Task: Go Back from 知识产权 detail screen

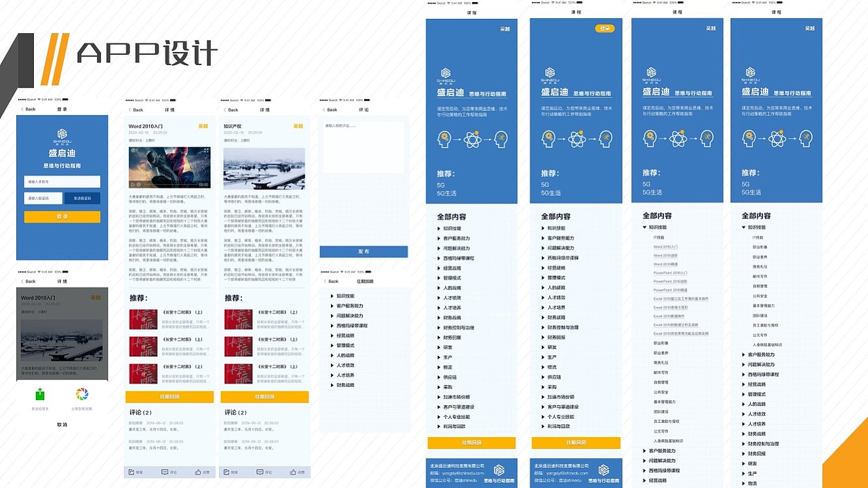Action: pos(231,110)
